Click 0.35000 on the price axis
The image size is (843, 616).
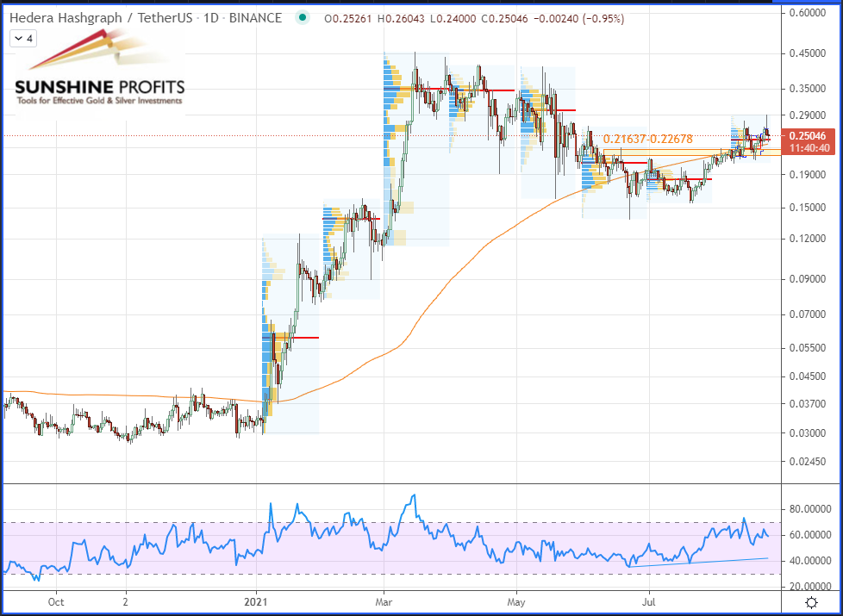[808, 88]
